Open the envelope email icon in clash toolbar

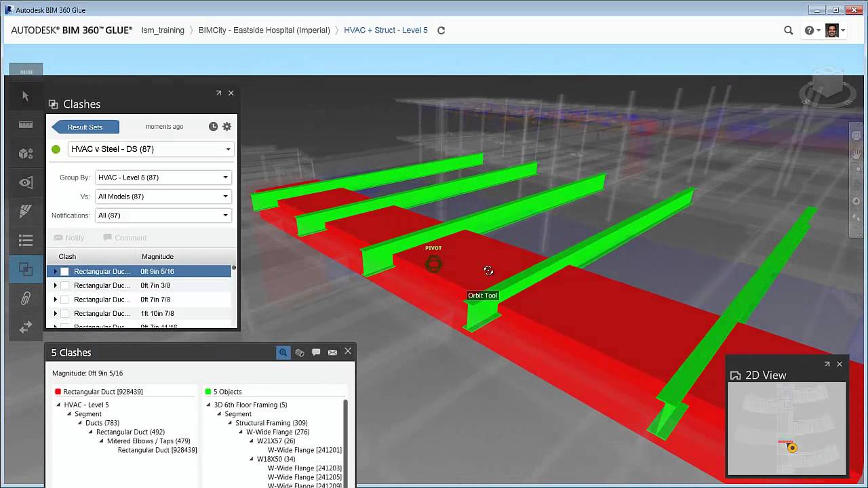(332, 352)
